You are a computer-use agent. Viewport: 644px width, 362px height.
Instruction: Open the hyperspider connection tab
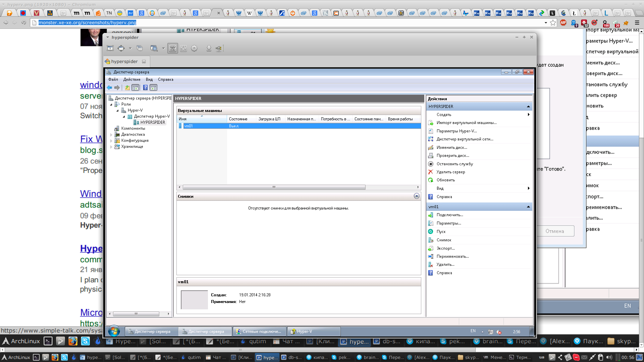124,61
